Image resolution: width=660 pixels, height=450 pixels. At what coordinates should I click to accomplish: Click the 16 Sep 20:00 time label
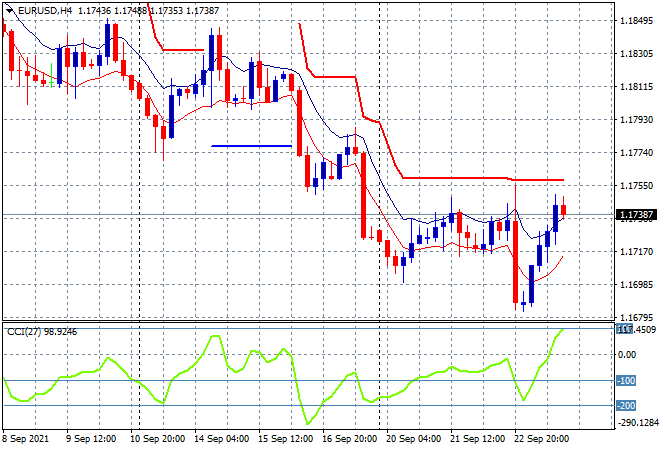(x=349, y=439)
